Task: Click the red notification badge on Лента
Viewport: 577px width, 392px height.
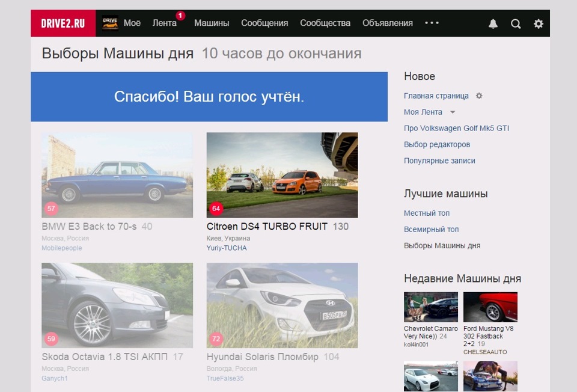Action: [180, 16]
